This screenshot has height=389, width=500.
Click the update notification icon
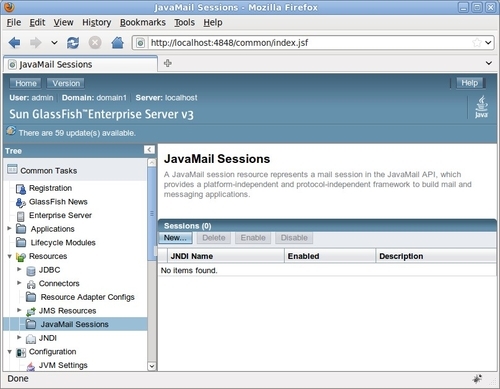11,131
